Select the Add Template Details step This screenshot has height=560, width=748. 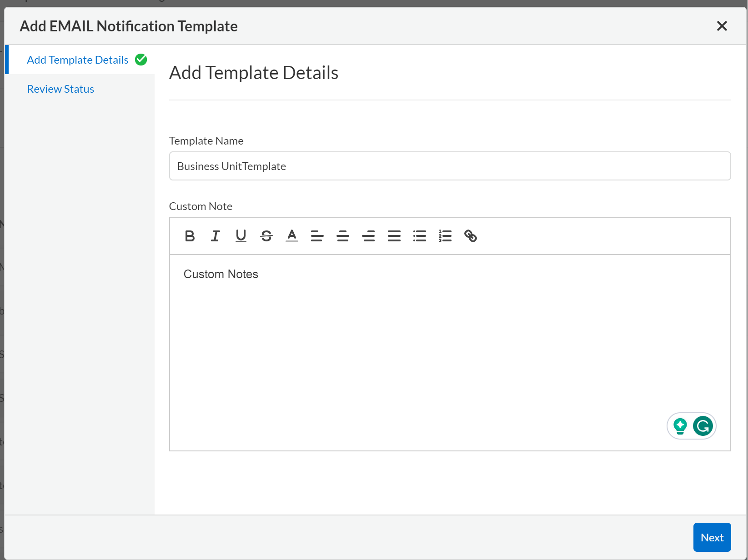(x=78, y=60)
